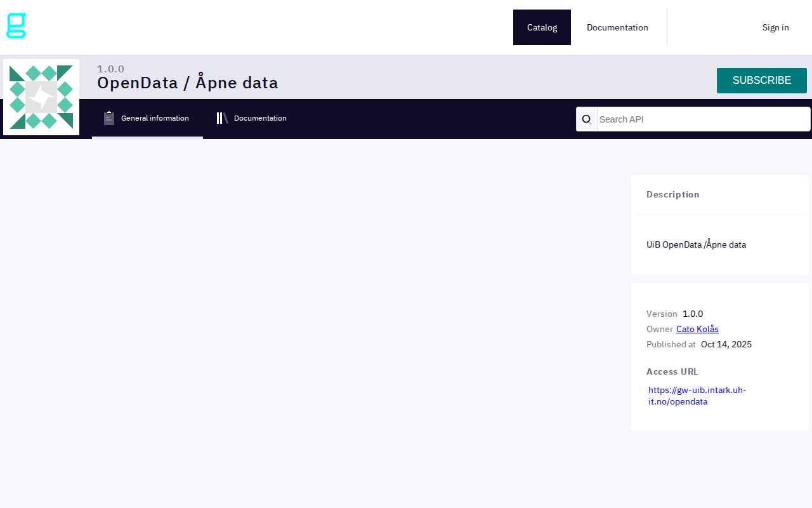The image size is (812, 508).
Task: Focus the Search API input field
Action: click(703, 119)
